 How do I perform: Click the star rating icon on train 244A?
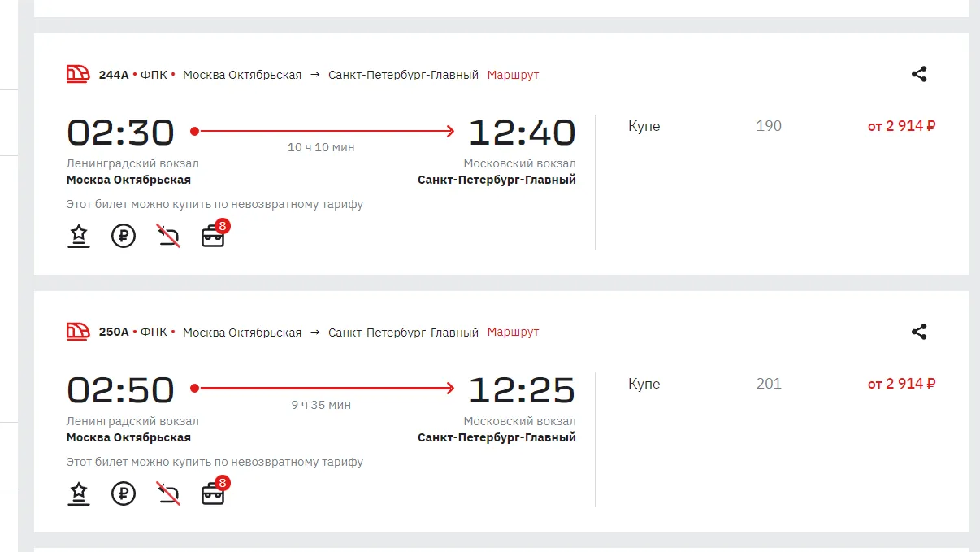78,237
